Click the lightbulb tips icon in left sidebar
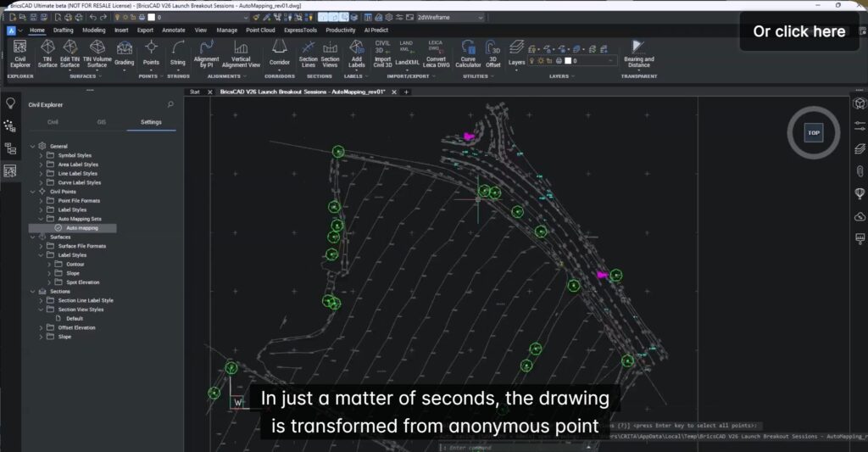 click(10, 103)
